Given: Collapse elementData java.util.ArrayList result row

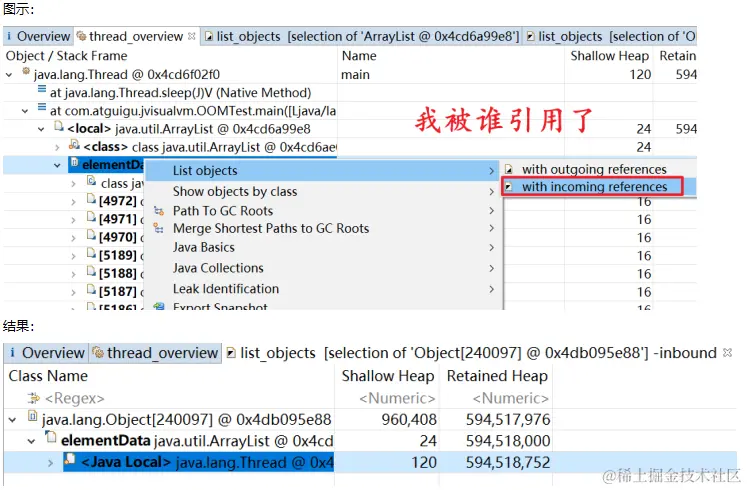Looking at the screenshot, I should coord(31,441).
